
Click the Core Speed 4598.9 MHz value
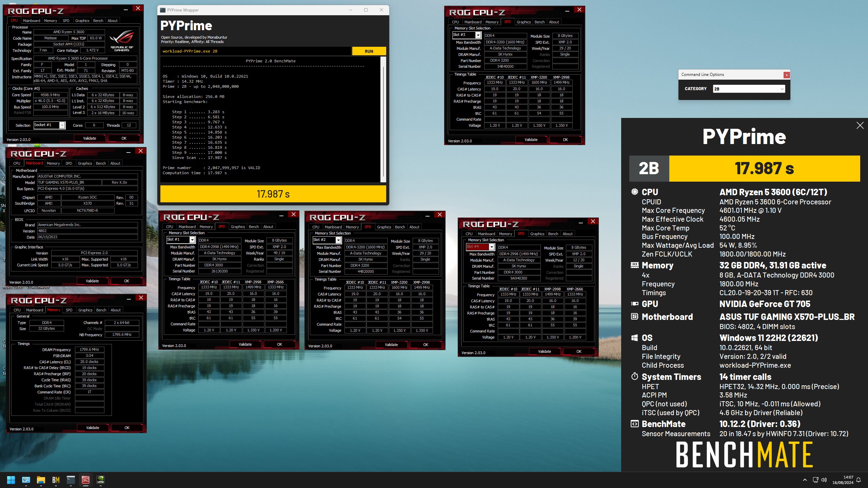pos(50,95)
